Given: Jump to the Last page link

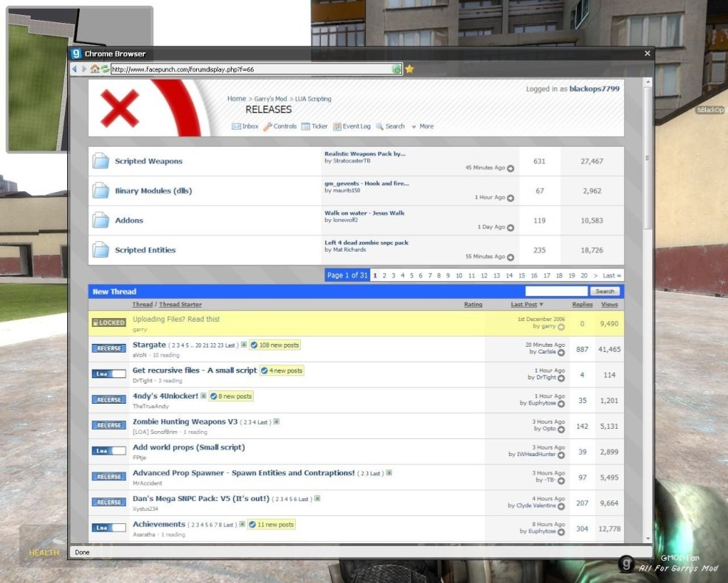Looking at the screenshot, I should 611,275.
